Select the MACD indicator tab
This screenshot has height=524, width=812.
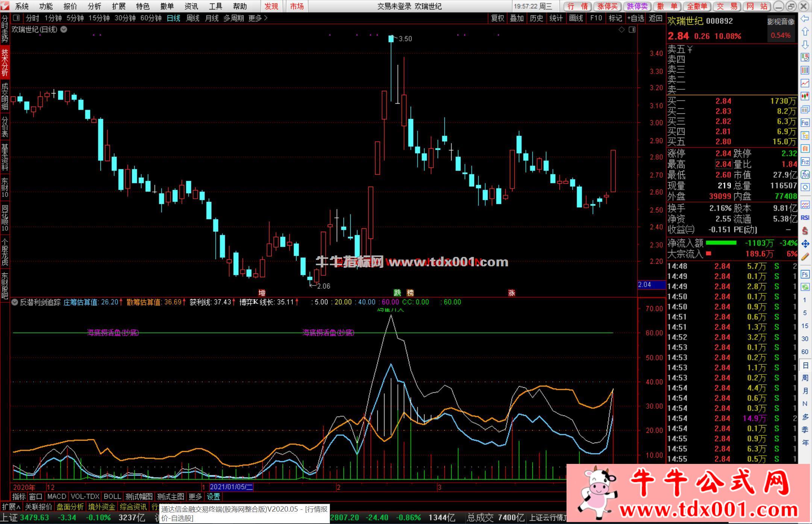57,497
